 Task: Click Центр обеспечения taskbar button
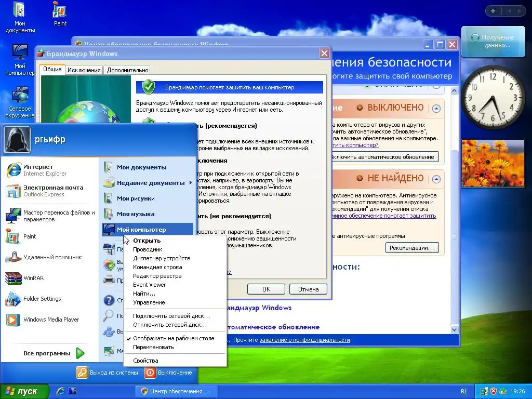177,391
